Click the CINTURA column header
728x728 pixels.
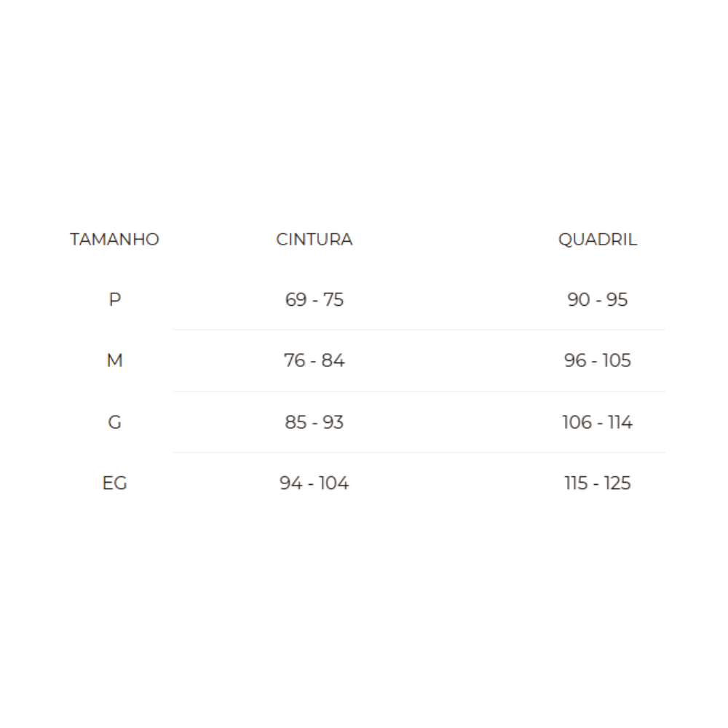click(x=314, y=240)
